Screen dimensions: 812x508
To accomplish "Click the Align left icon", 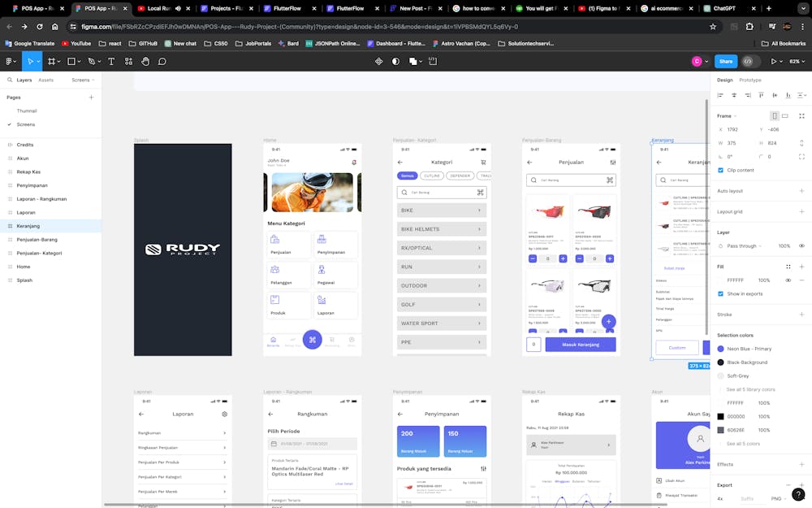I will tap(720, 95).
